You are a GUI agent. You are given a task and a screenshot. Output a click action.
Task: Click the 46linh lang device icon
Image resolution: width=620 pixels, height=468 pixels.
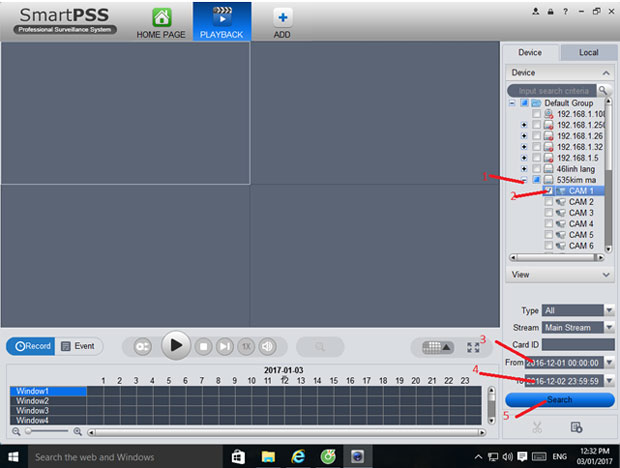pyautogui.click(x=548, y=169)
